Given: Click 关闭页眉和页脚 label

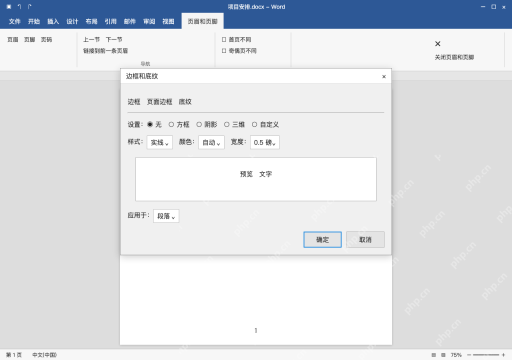Looking at the screenshot, I should (x=454, y=57).
